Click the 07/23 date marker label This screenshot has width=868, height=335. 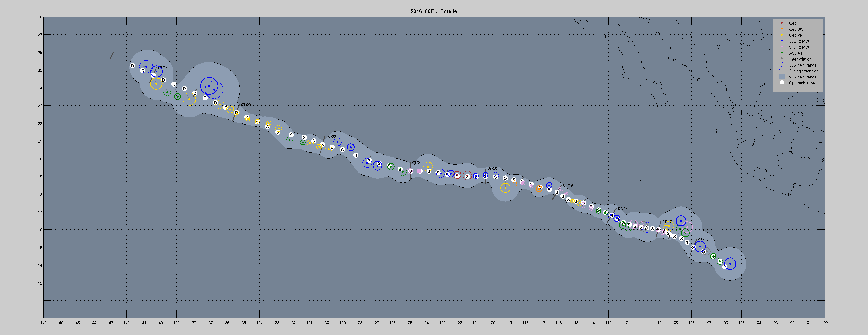click(x=246, y=105)
